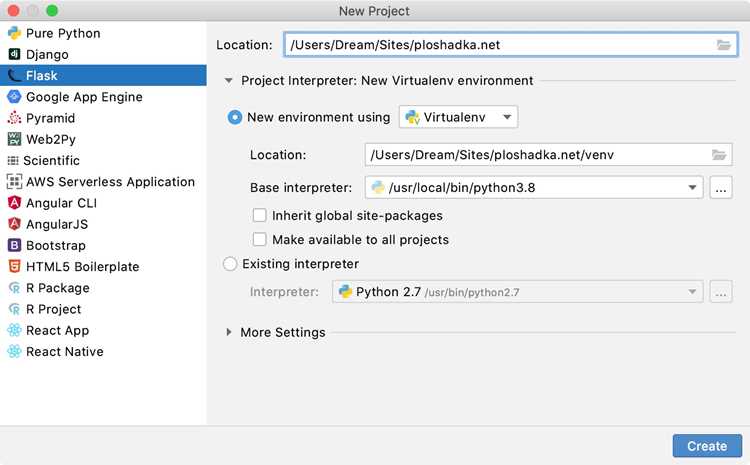Click the Pyramid framework icon
Screen dimensions: 750x465
click(14, 118)
